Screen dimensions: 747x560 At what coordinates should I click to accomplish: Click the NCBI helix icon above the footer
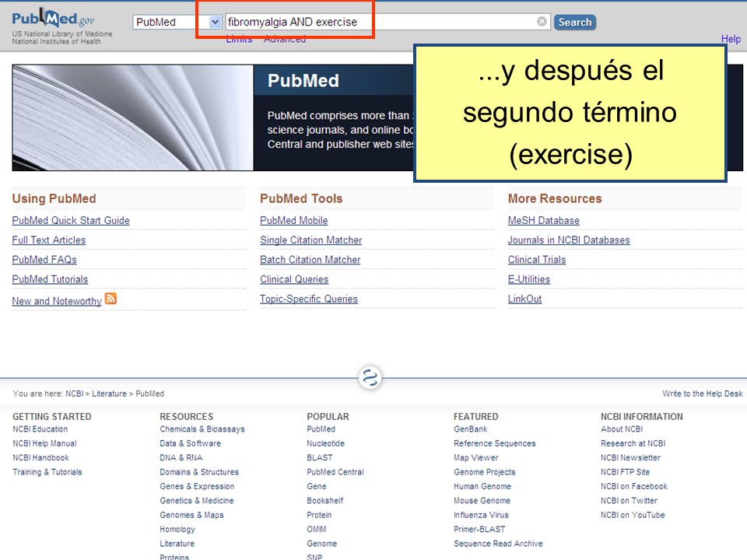pyautogui.click(x=370, y=378)
